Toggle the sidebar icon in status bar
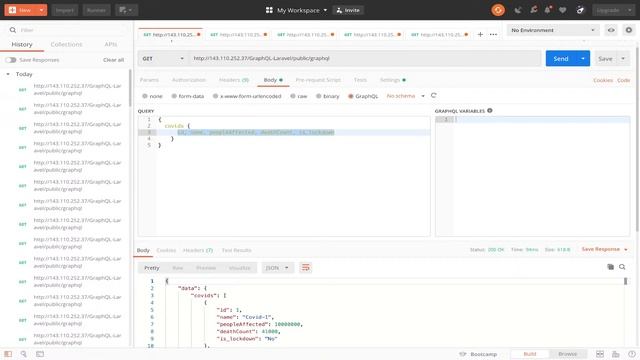 point(8,354)
